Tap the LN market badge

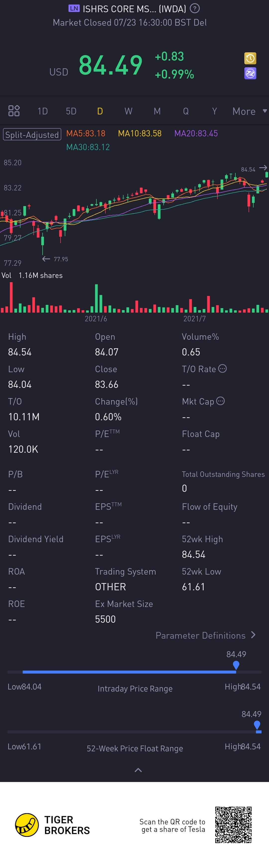[x=74, y=8]
